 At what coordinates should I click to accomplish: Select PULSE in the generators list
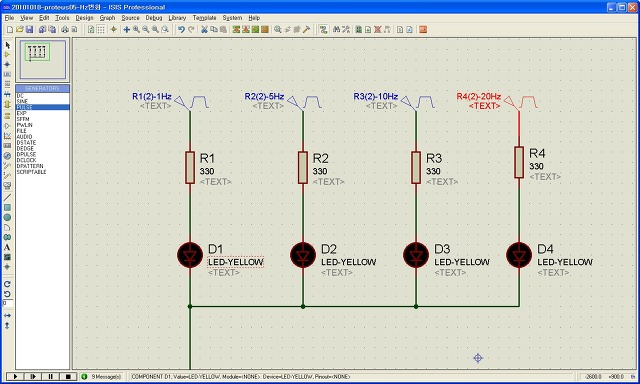pyautogui.click(x=42, y=107)
